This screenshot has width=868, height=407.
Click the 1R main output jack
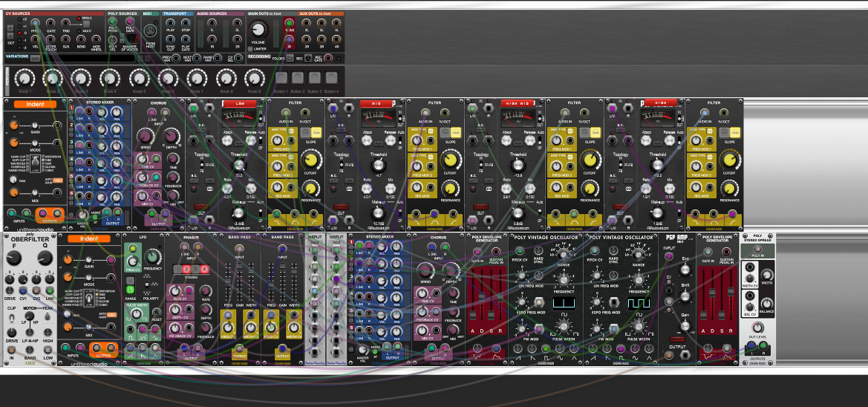pyautogui.click(x=289, y=39)
